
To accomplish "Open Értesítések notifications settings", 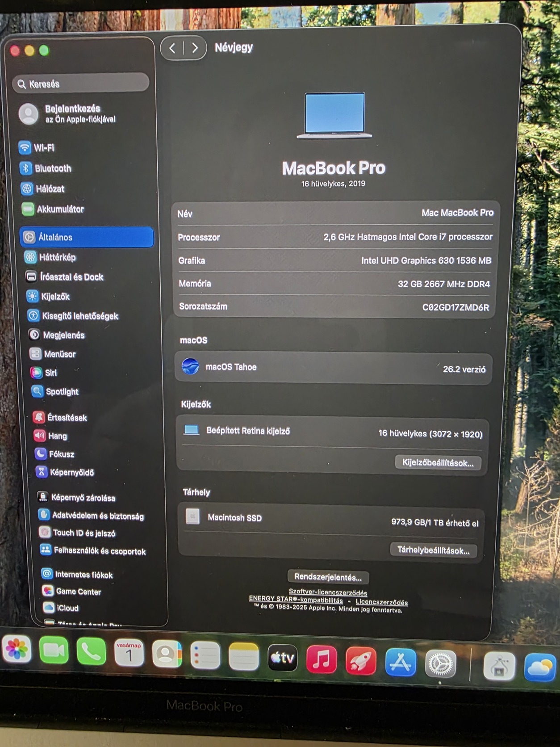I will 60,418.
